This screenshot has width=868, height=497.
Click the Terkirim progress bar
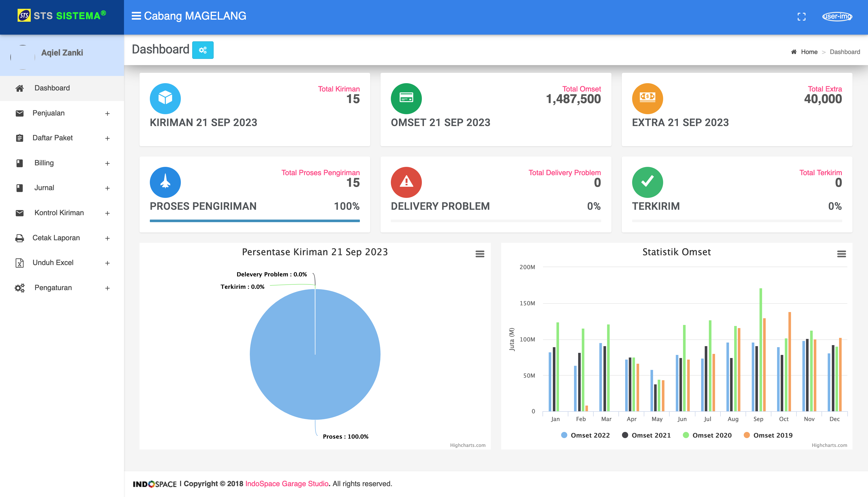737,221
